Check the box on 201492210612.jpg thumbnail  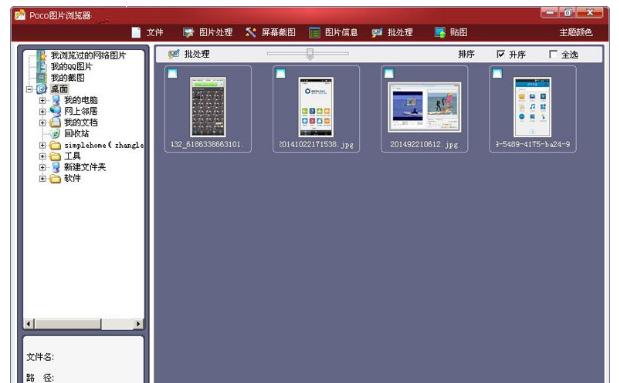tap(389, 73)
